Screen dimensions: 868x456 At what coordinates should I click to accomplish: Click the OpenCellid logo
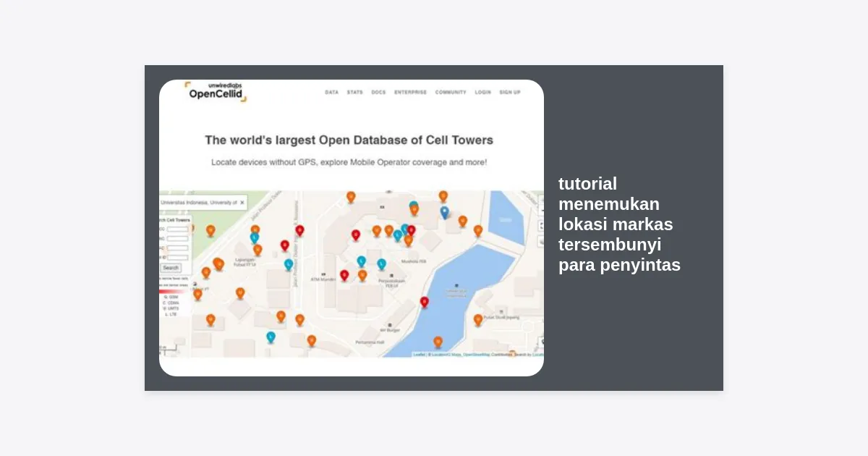(216, 91)
